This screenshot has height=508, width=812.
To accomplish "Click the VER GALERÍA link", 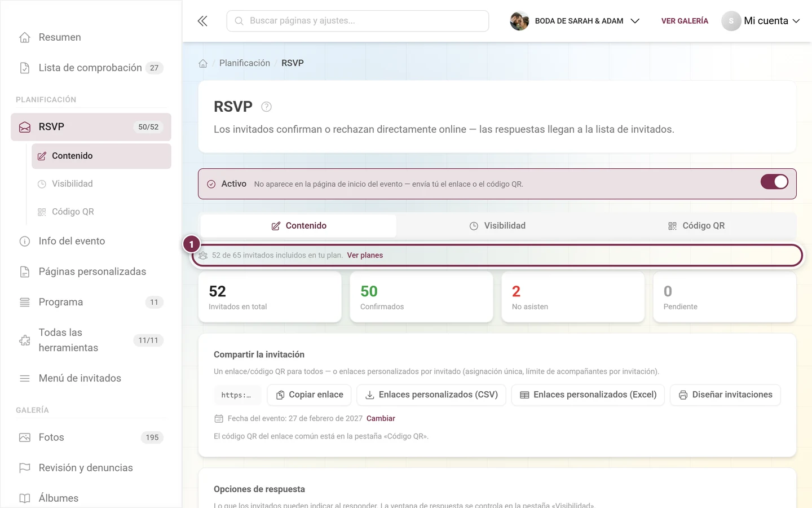I will (685, 21).
